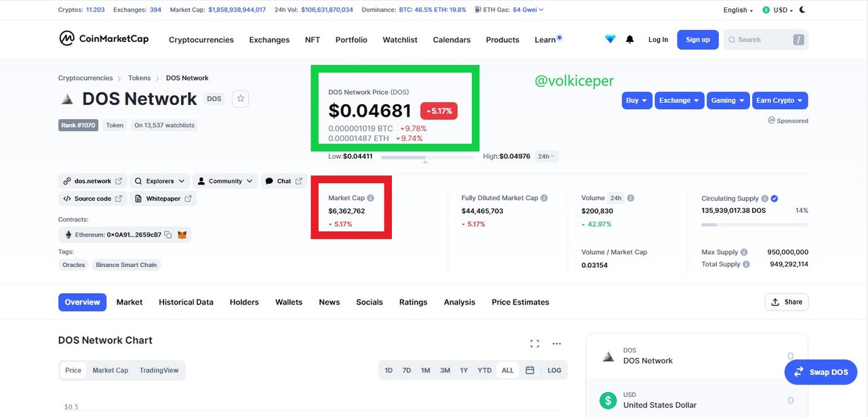This screenshot has height=417, width=868.
Task: Add DOS Network to watchlist star
Action: click(241, 99)
